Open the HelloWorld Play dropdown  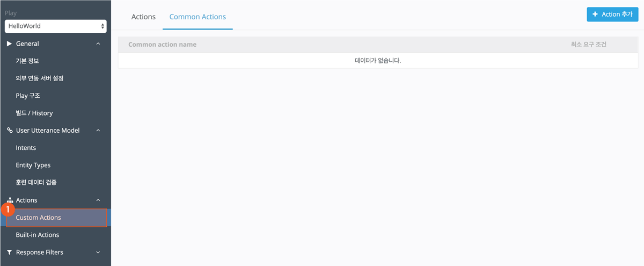55,26
